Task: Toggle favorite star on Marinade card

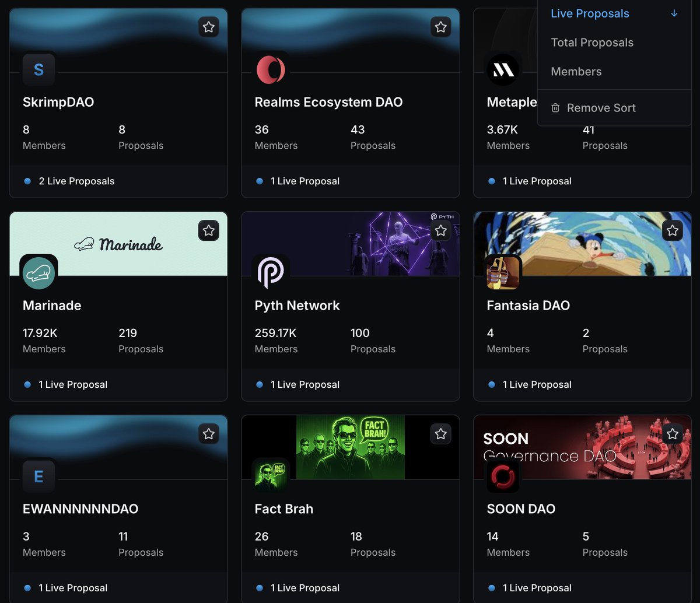Action: [209, 230]
